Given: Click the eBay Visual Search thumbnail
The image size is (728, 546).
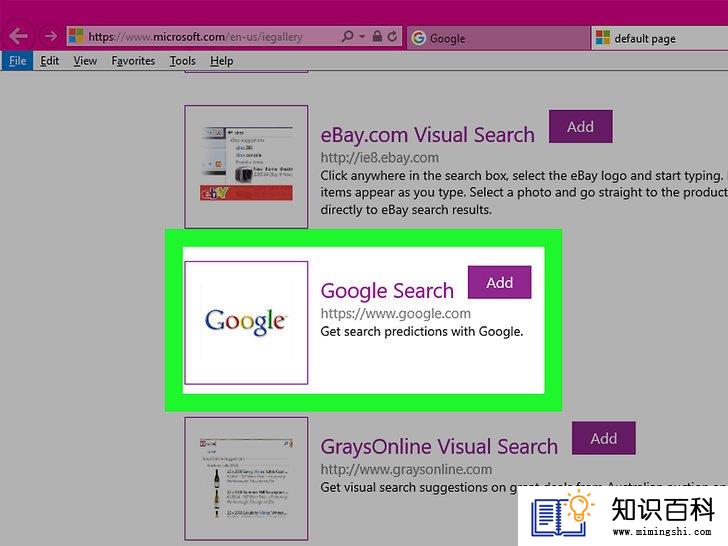Looking at the screenshot, I should [x=246, y=167].
